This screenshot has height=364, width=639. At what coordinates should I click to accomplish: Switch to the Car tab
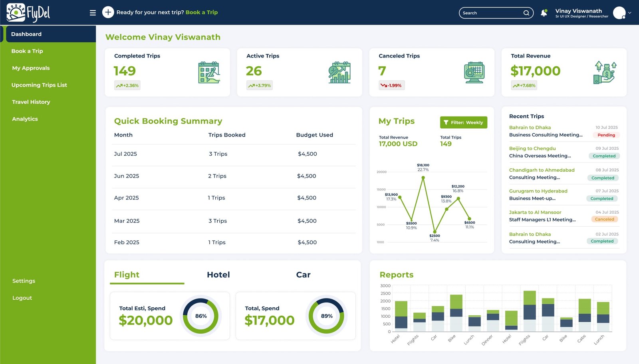(x=303, y=275)
